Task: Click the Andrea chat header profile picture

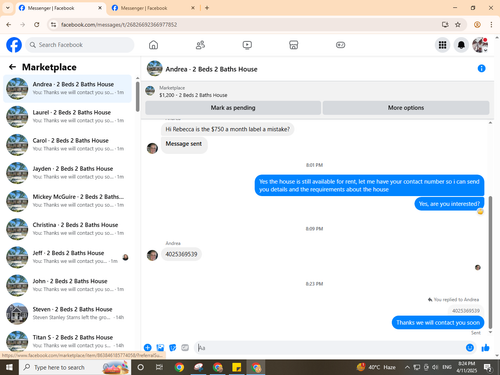Action: 155,68
